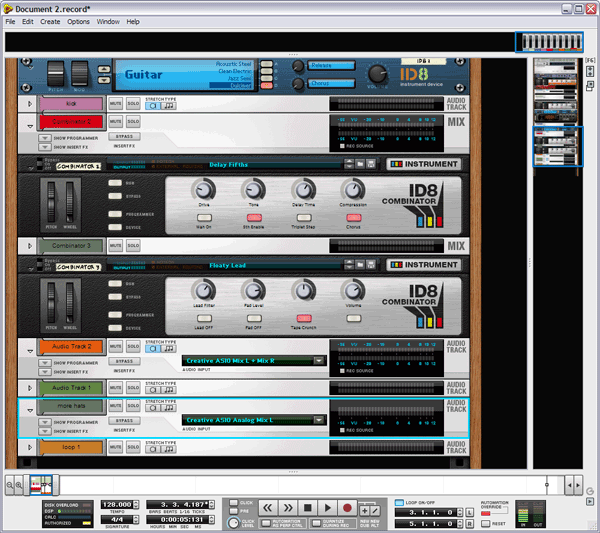600x533 pixels.
Task: Open the Options menu
Action: coord(79,21)
